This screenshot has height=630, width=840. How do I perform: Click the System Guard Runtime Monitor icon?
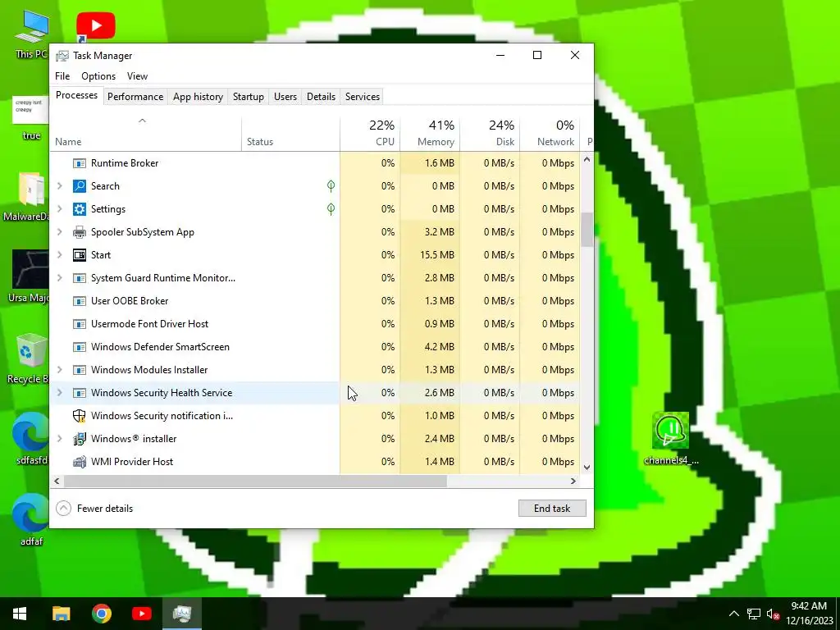(x=80, y=279)
